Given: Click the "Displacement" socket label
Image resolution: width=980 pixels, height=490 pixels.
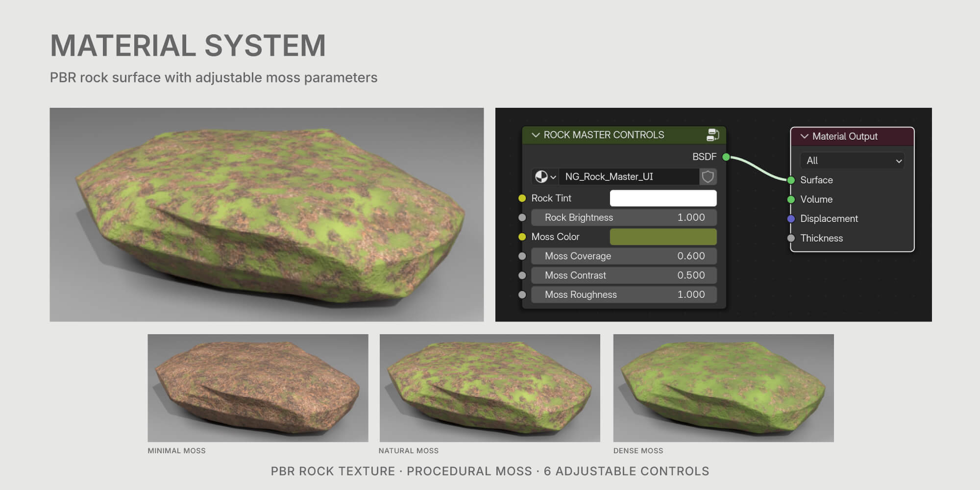Looking at the screenshot, I should [x=829, y=219].
